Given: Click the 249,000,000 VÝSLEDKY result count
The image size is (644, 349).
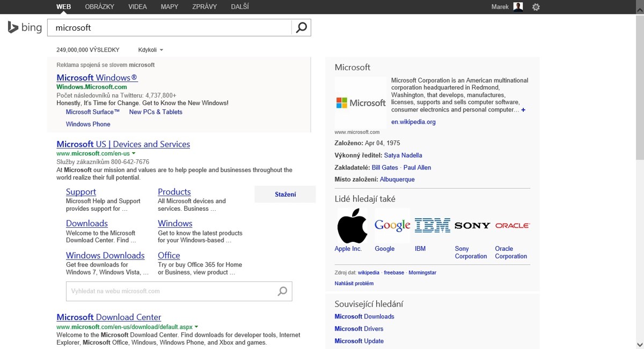Looking at the screenshot, I should pyautogui.click(x=88, y=50).
